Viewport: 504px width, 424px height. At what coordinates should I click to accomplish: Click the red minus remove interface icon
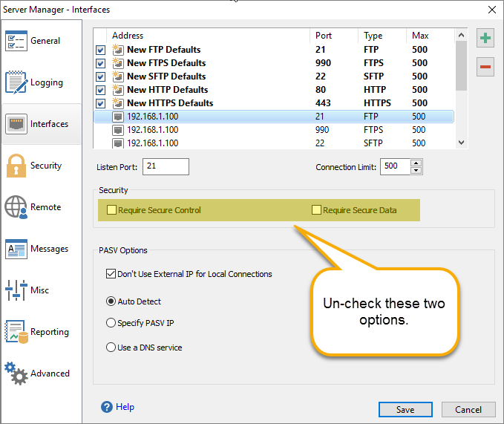pyautogui.click(x=485, y=67)
